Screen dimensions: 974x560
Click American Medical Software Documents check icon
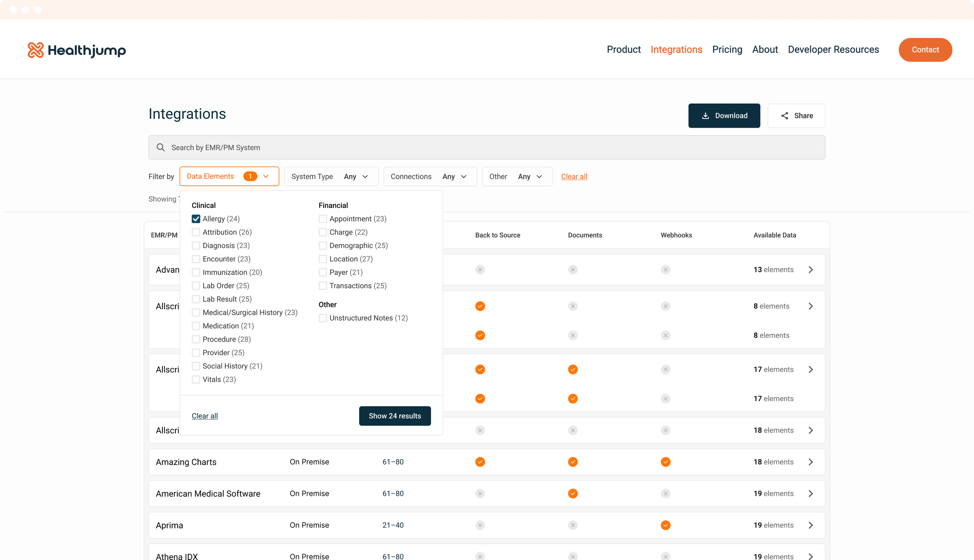[573, 493]
